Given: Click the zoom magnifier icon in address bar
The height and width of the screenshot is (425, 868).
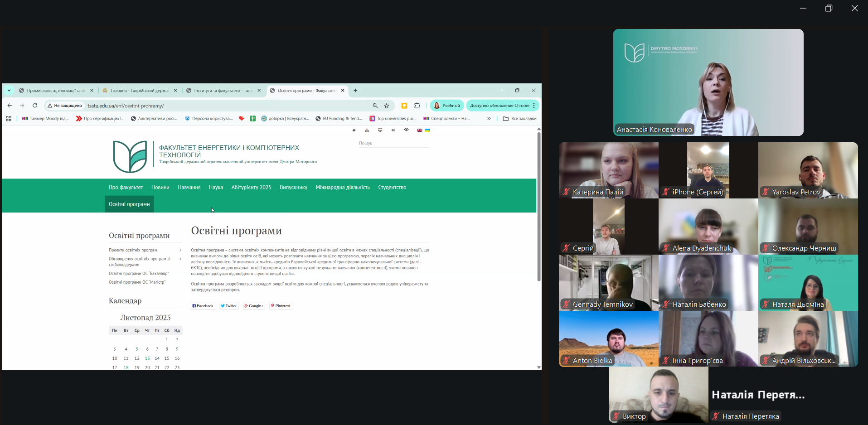Looking at the screenshot, I should [375, 106].
